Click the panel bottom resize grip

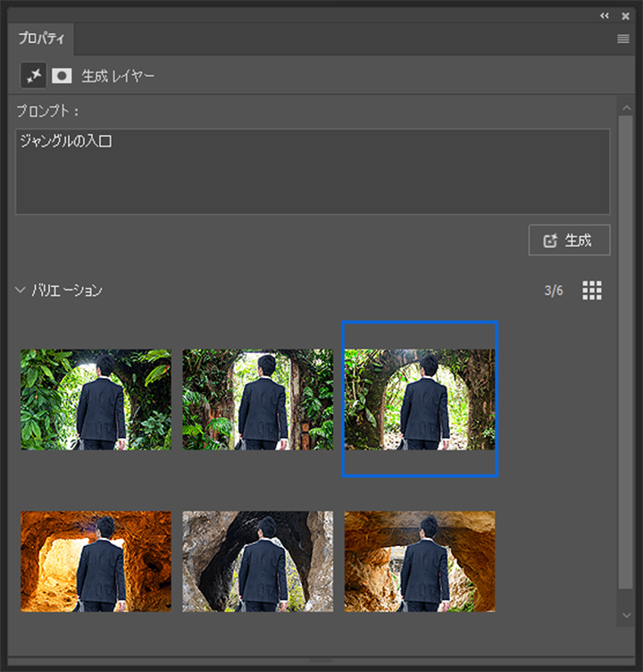tap(321, 660)
